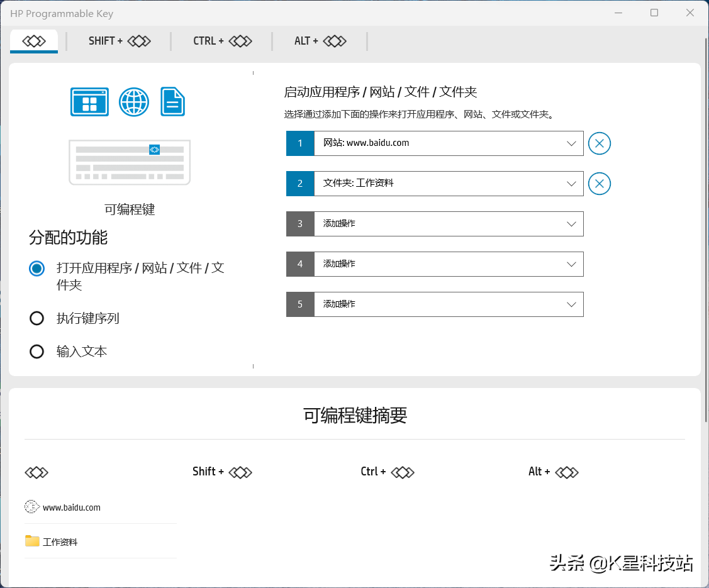The image size is (709, 588).
Task: Click the application window icon
Action: pyautogui.click(x=89, y=102)
